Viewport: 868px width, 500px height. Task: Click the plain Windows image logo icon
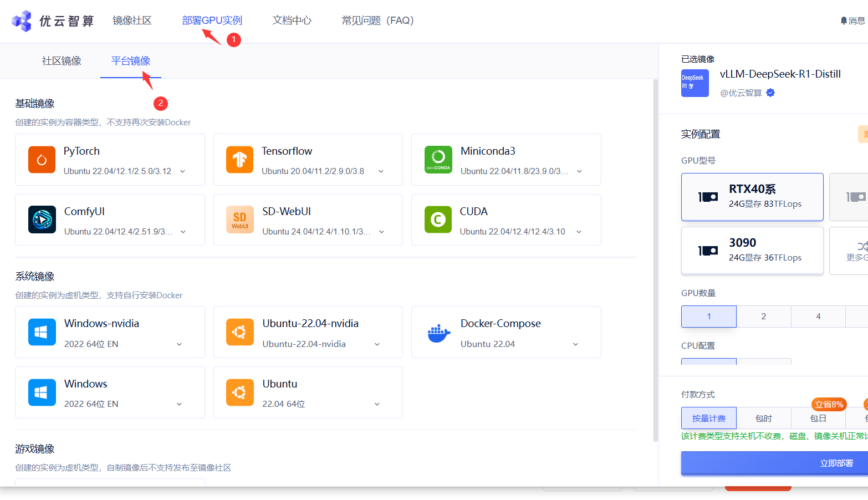point(42,392)
